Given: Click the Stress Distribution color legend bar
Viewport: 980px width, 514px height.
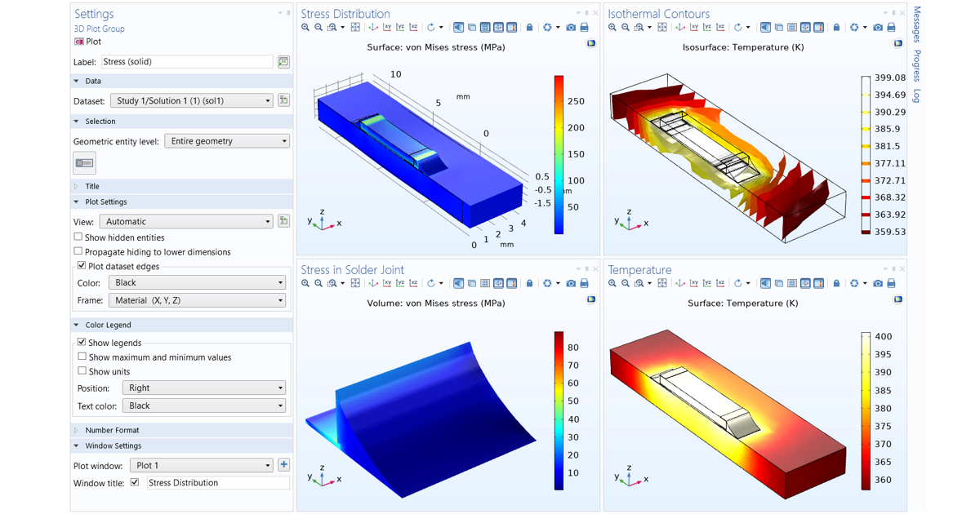Looking at the screenshot, I should [559, 155].
